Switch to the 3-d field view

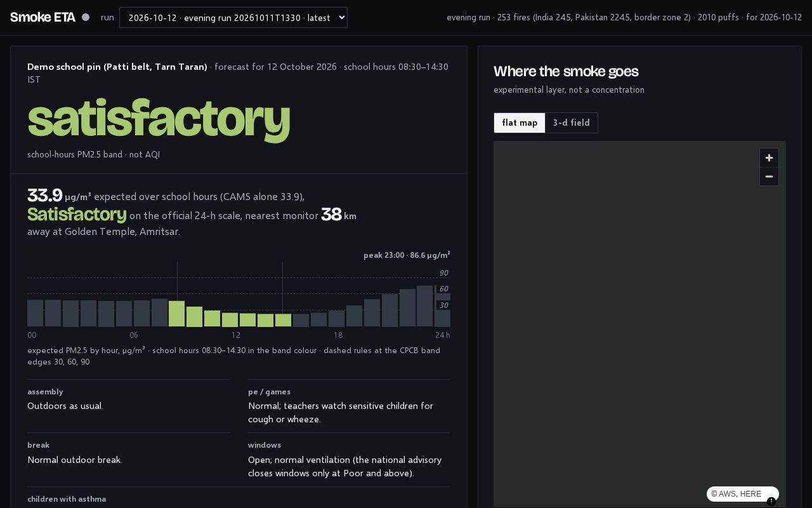pyautogui.click(x=571, y=123)
